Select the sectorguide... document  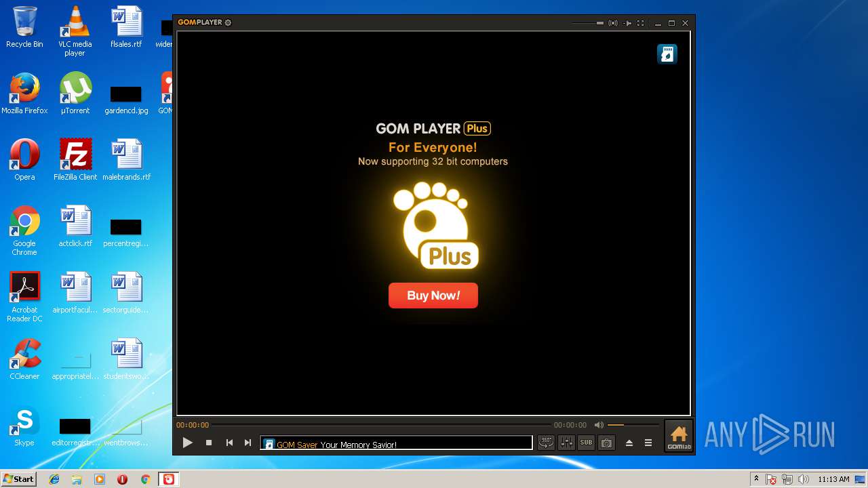[126, 293]
